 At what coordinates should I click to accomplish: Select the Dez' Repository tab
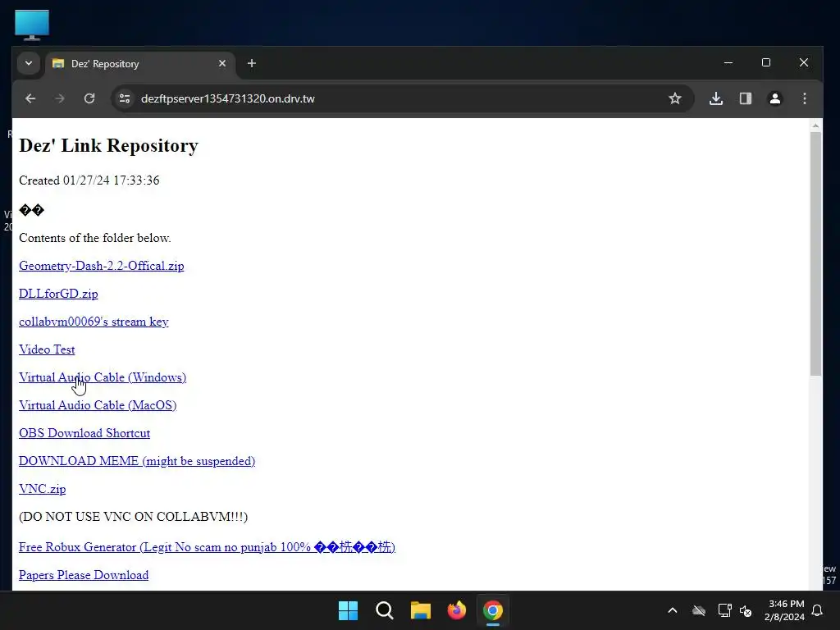coord(140,64)
